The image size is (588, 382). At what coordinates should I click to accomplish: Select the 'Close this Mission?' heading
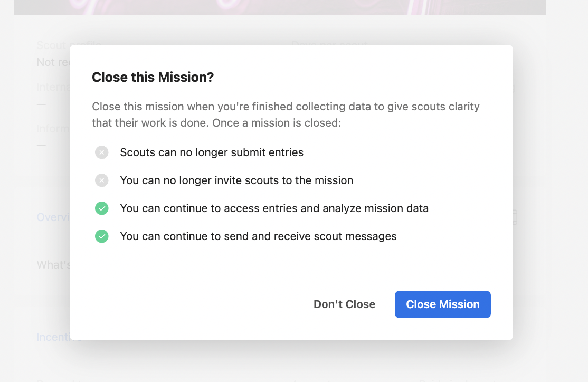point(153,77)
